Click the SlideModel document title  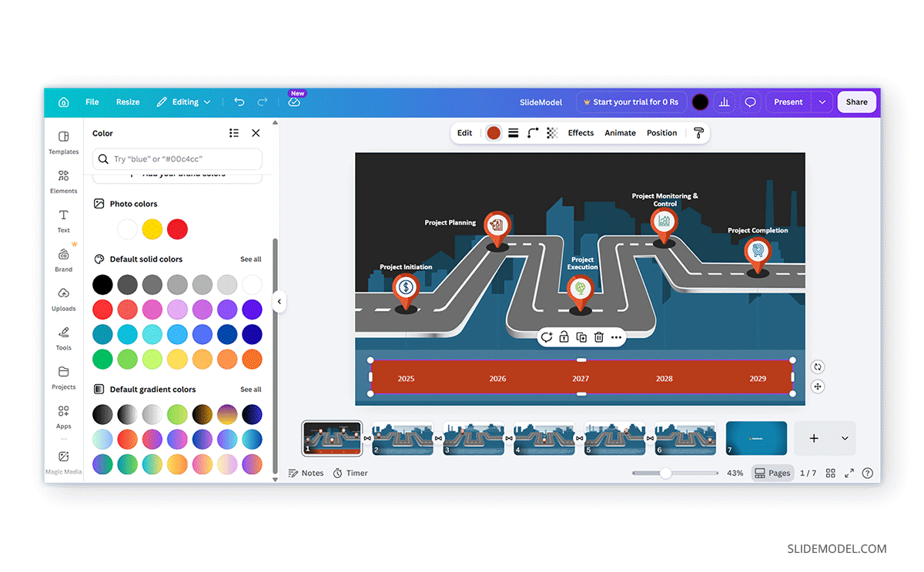[x=541, y=102]
